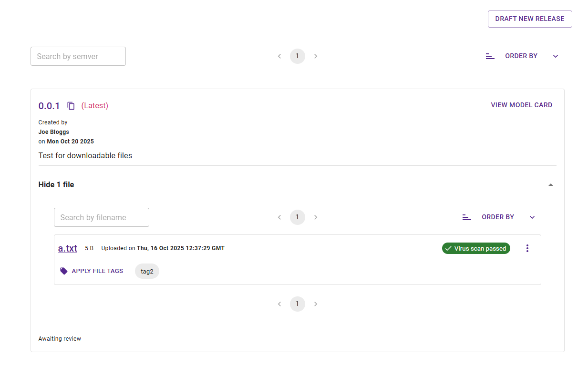
Task: Select page 1 in the bottom pagination
Action: (298, 304)
